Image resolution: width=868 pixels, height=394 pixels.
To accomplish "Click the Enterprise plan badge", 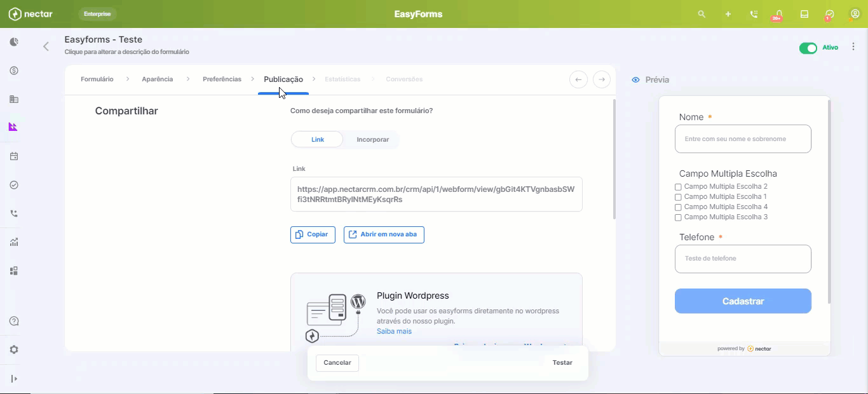I will pos(97,14).
